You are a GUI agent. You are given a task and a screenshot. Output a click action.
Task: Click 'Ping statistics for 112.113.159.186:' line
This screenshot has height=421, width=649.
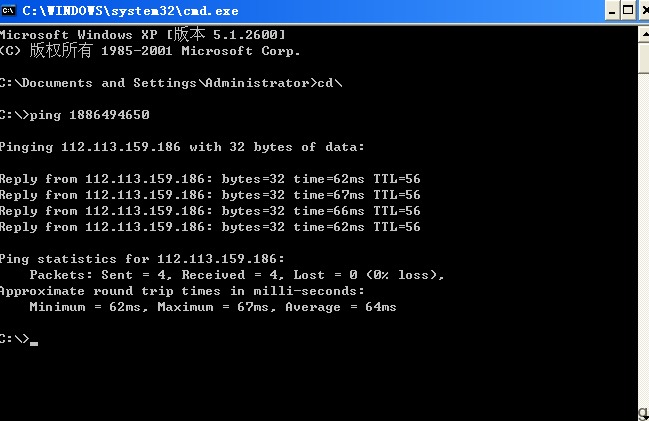(x=142, y=259)
